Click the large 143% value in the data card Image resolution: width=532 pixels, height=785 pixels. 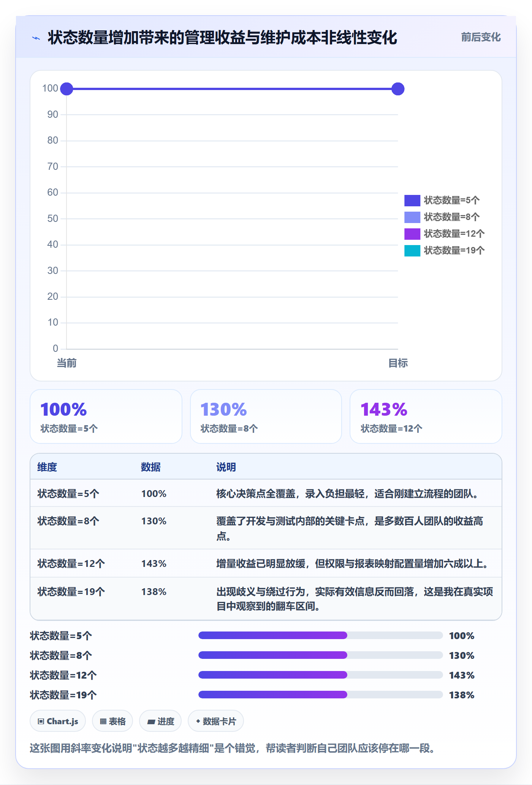click(x=384, y=410)
